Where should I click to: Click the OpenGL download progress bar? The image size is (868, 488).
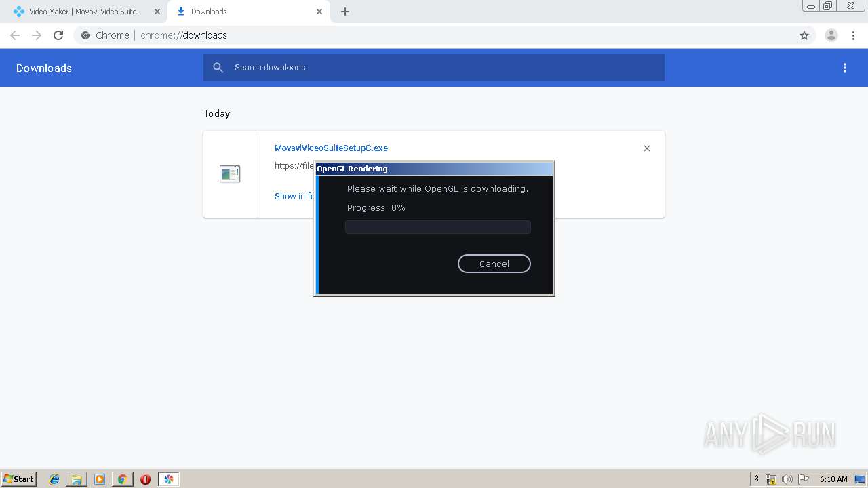point(437,227)
